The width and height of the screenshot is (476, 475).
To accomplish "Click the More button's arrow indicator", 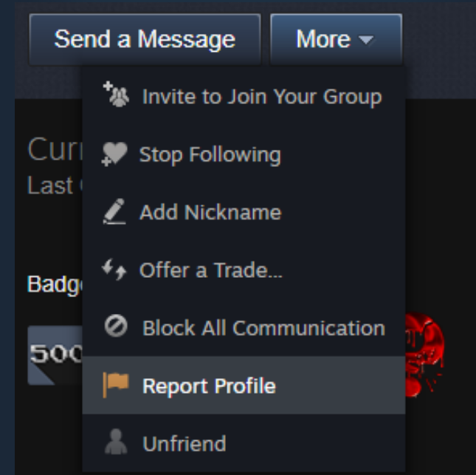I will click(366, 40).
